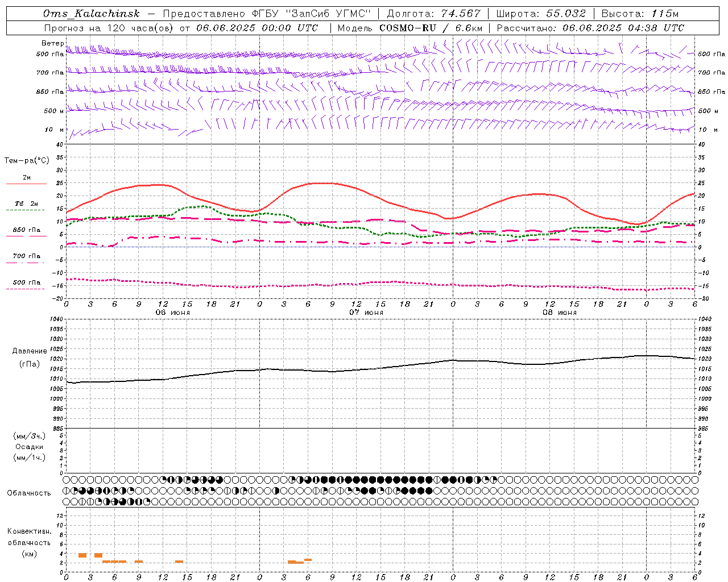Click the Ветер panel label
728x582 pixels.
pyautogui.click(x=52, y=43)
